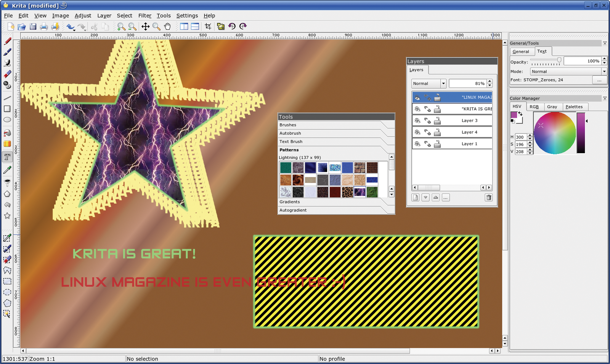The height and width of the screenshot is (364, 610).
Task: Open the Adjust menu
Action: click(x=83, y=16)
